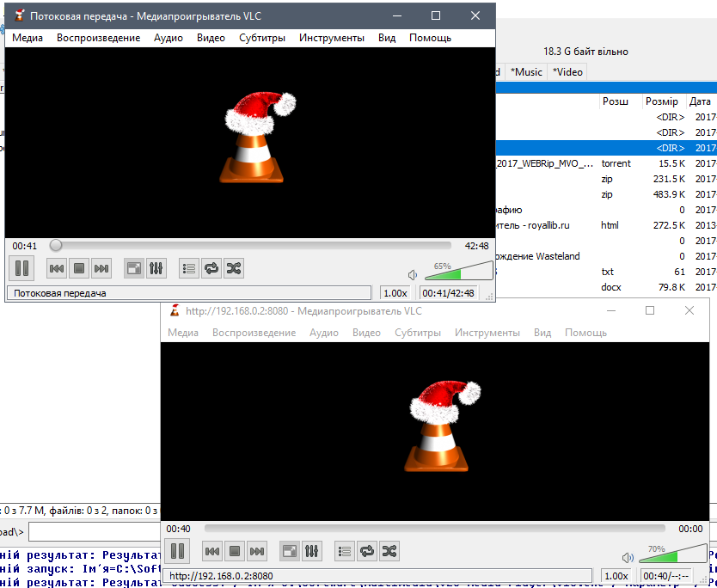Open extended settings in top VLC window
The image size is (717, 588).
(156, 268)
